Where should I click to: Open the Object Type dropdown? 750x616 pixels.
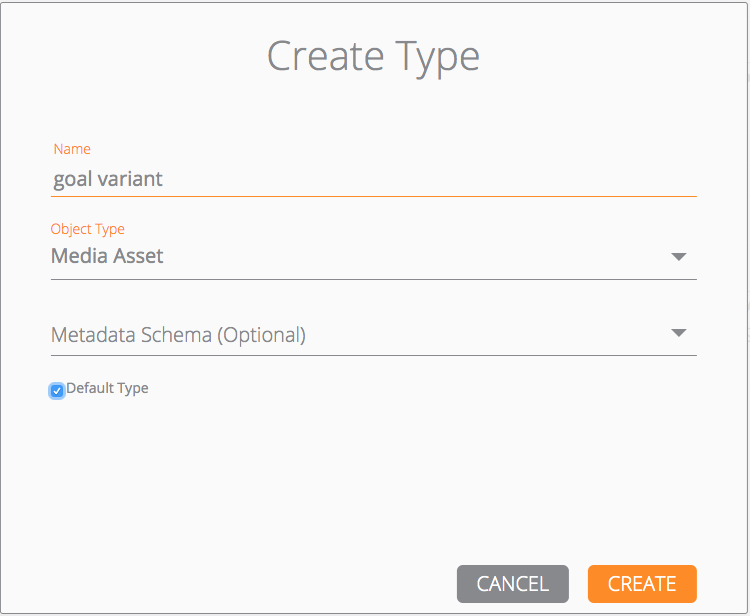click(x=373, y=257)
